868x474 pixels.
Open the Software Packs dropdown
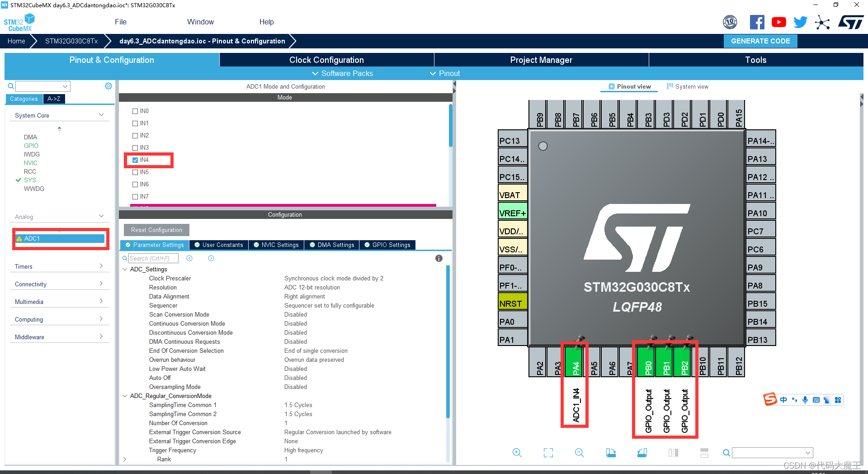tap(343, 73)
